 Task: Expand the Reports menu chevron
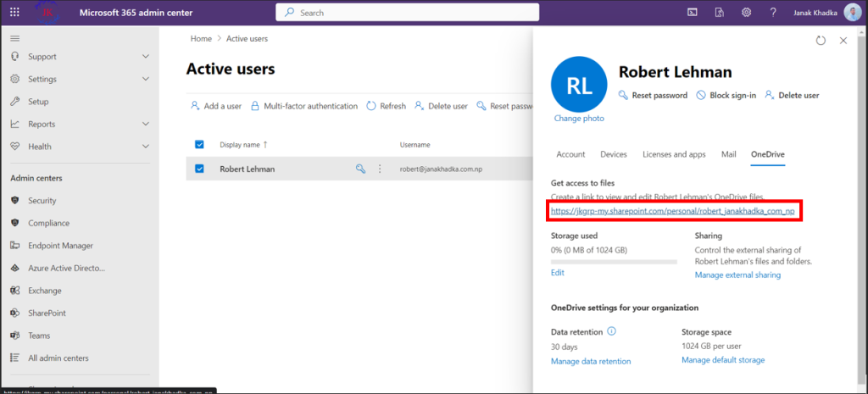point(146,124)
